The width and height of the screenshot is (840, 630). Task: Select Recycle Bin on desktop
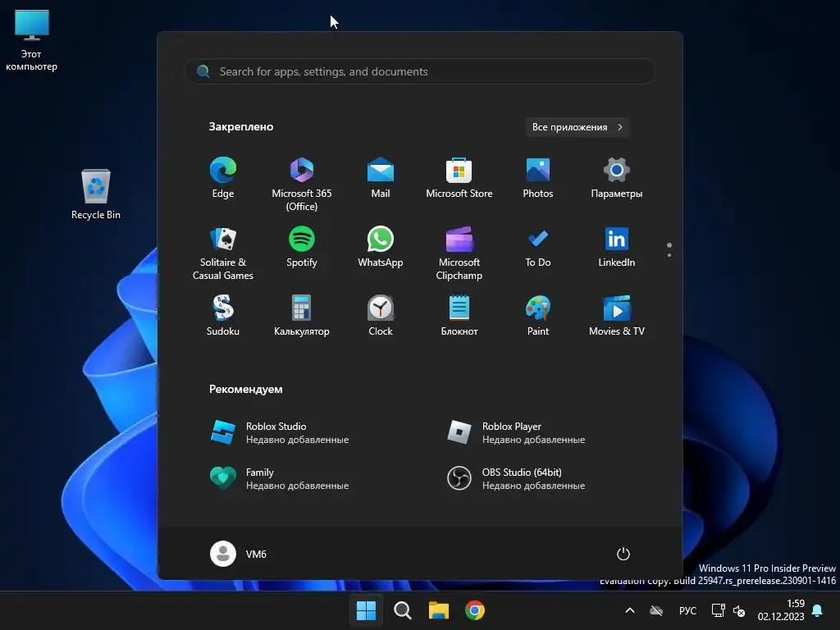point(96,194)
